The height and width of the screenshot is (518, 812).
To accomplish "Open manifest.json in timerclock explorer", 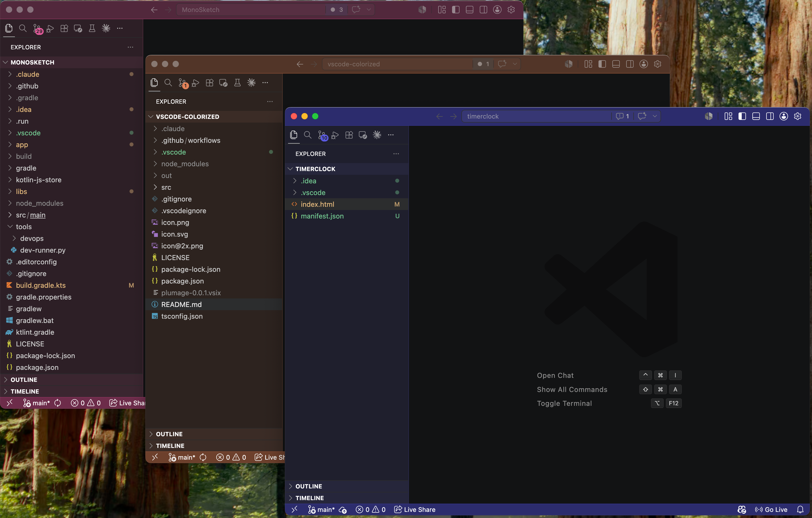I will [x=347, y=216].
